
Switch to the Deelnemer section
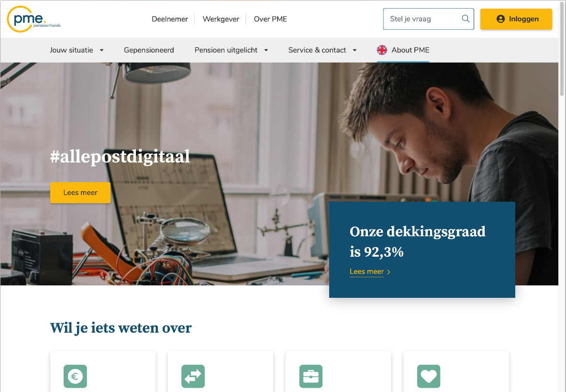(x=170, y=19)
